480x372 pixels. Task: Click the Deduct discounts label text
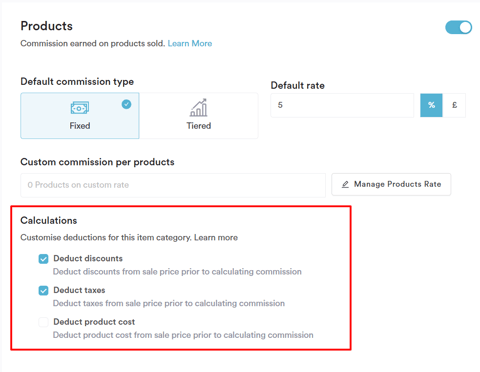pos(88,259)
